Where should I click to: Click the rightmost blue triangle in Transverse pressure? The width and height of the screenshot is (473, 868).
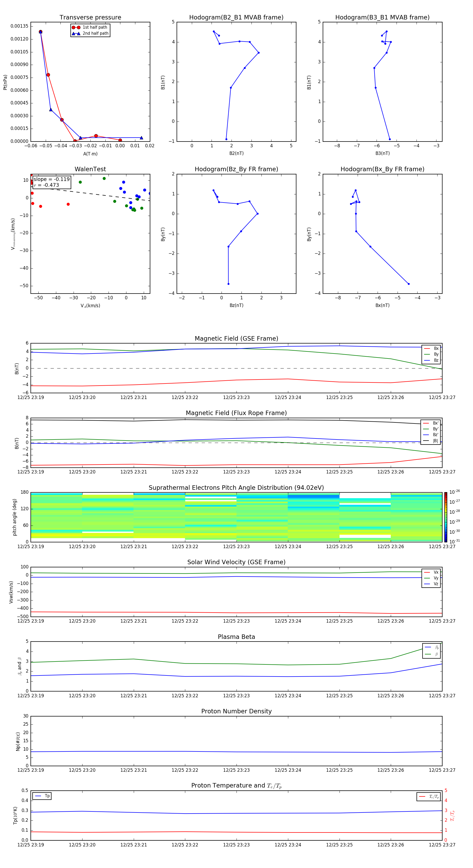click(141, 138)
